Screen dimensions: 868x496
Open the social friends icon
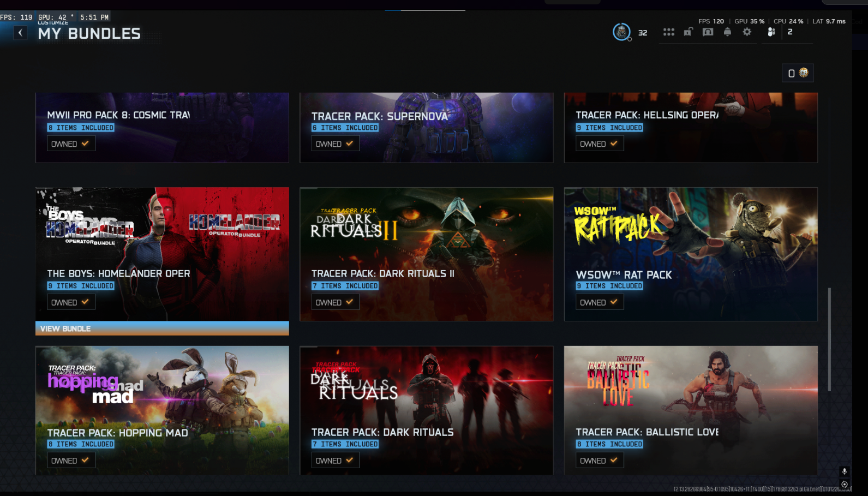coord(771,32)
